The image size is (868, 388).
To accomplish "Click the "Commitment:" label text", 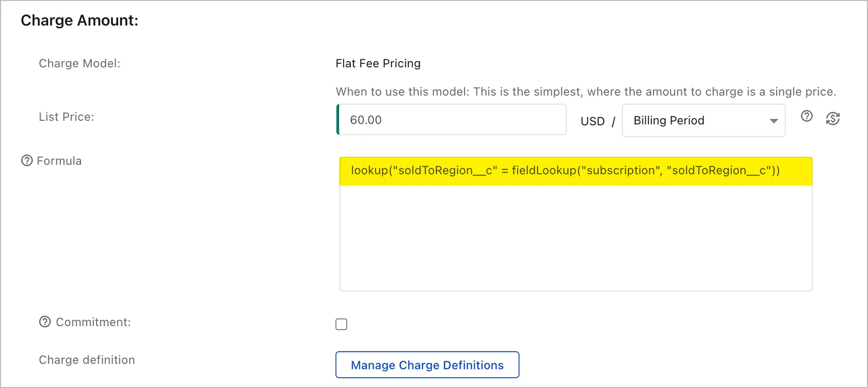I will 93,322.
